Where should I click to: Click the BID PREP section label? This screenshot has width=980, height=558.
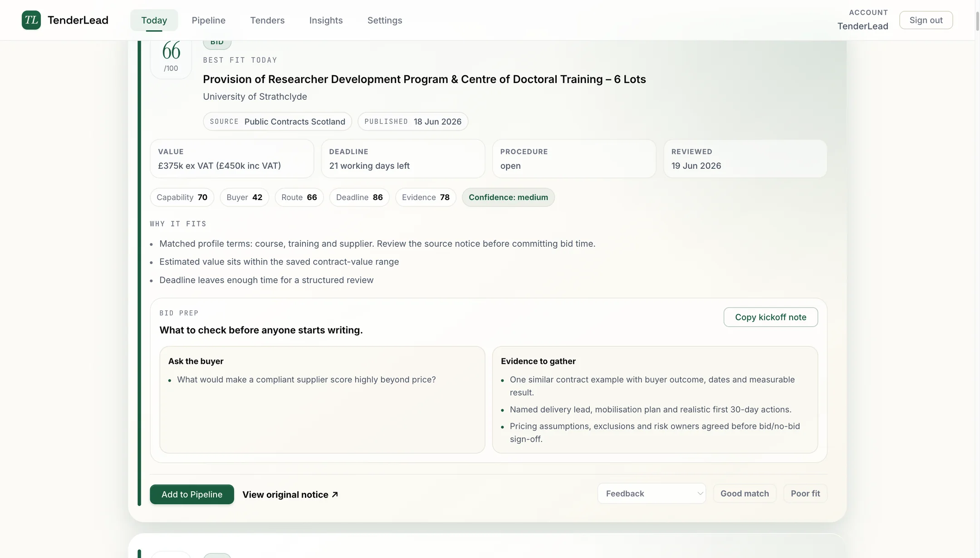click(x=179, y=313)
